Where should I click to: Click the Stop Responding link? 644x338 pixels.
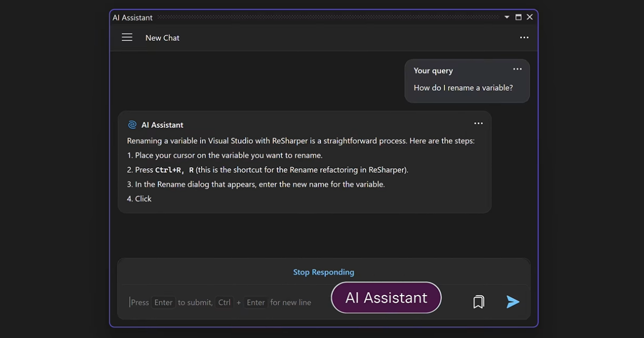324,272
